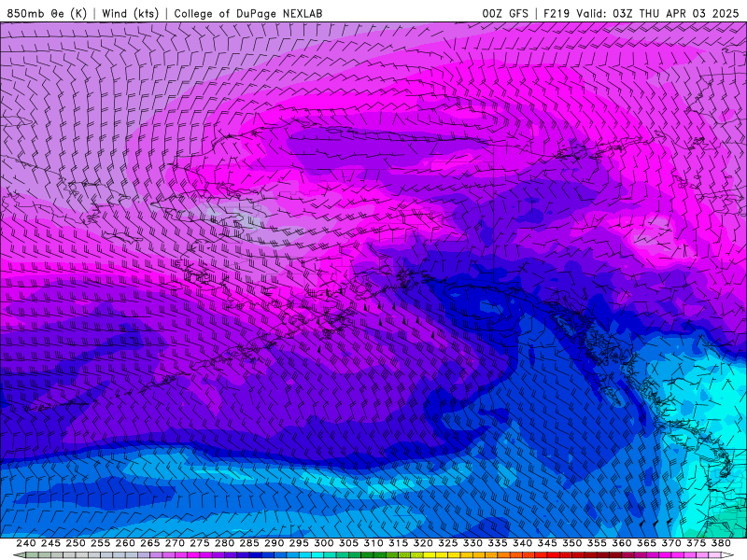Click the 335 value on the color scale
Image resolution: width=747 pixels, height=560 pixels.
(x=498, y=543)
